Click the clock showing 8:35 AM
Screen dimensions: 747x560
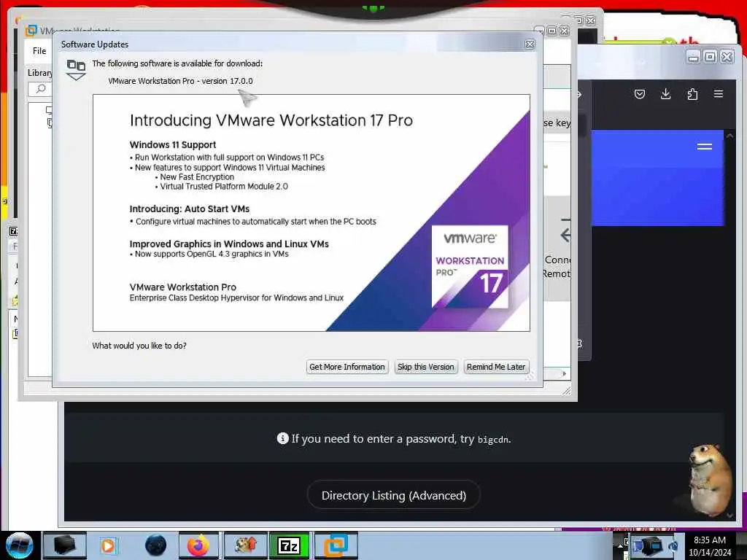click(x=710, y=545)
